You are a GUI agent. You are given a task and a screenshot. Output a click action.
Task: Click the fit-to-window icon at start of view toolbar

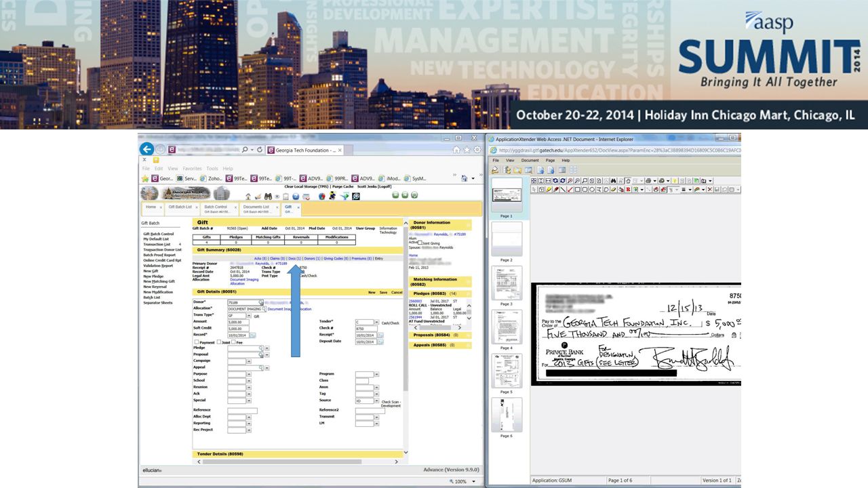[534, 181]
